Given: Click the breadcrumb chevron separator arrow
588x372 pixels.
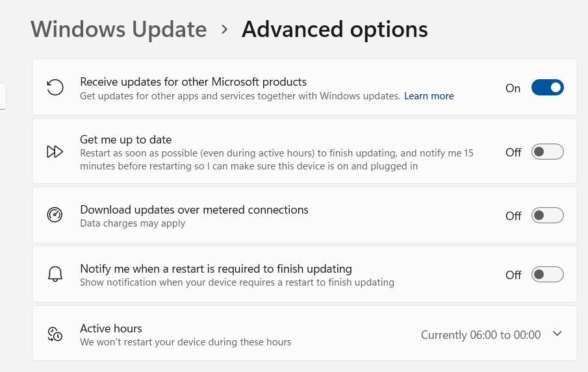Looking at the screenshot, I should pyautogui.click(x=224, y=29).
